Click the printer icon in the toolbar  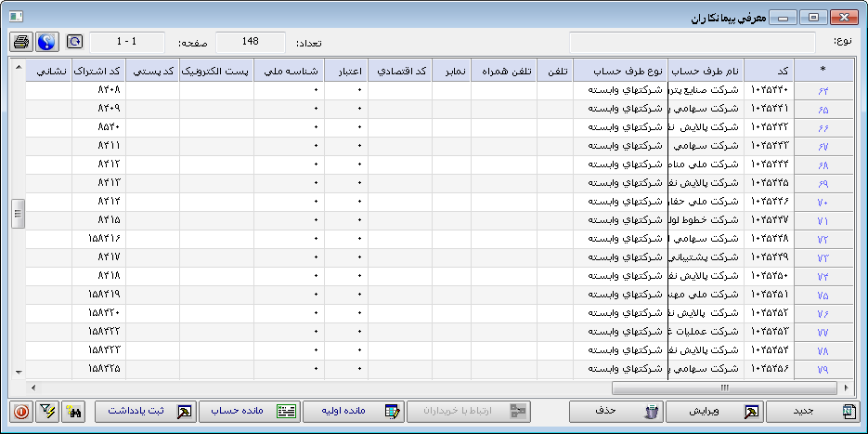[x=21, y=43]
